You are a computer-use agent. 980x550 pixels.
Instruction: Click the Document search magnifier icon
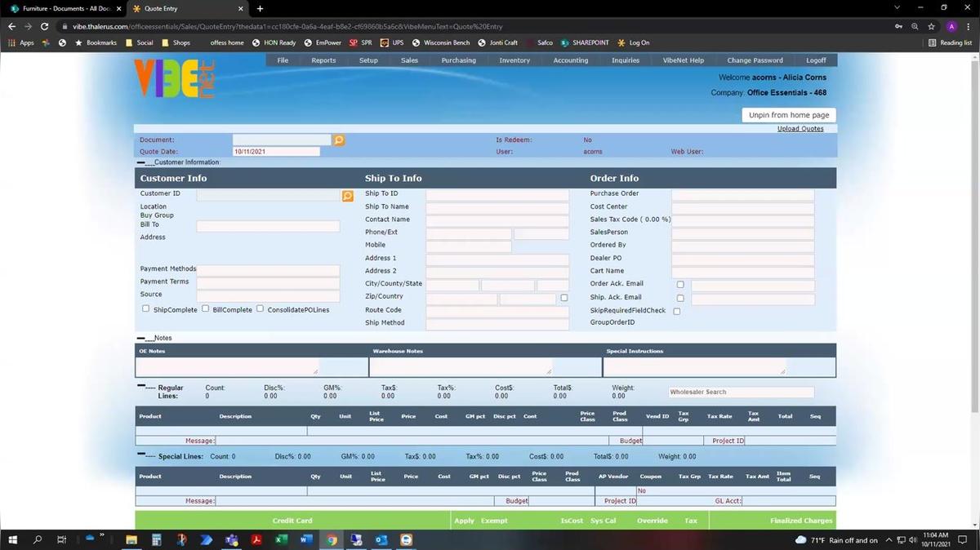point(339,140)
